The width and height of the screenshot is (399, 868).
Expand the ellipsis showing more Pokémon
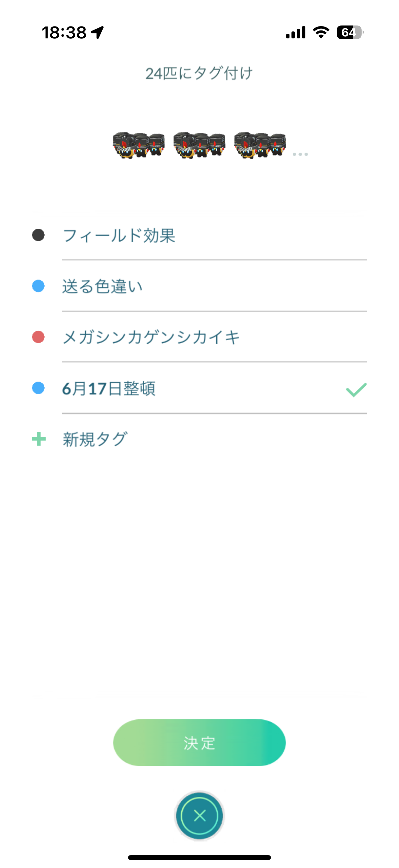pos(300,154)
